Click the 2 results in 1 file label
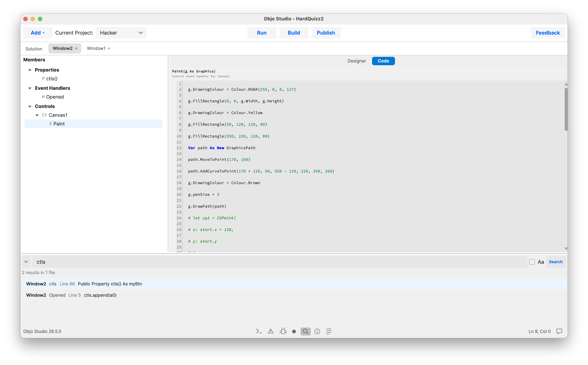Screen dimensions: 588x365 [38, 272]
